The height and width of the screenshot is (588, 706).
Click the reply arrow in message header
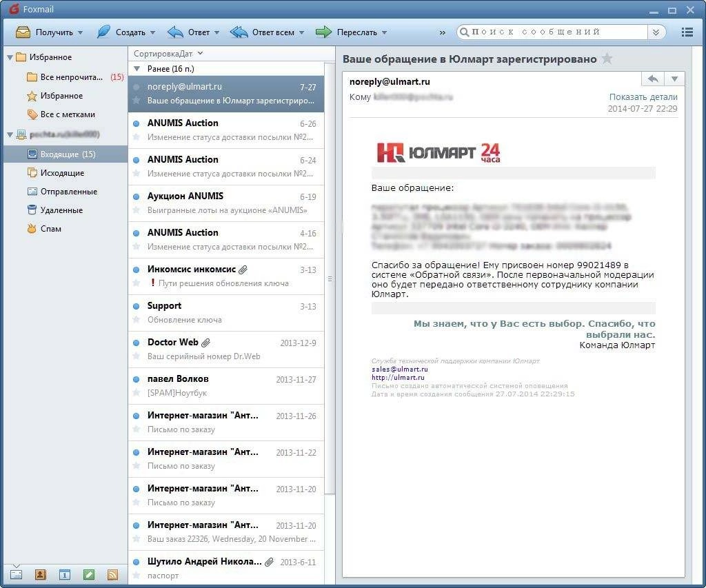click(653, 79)
